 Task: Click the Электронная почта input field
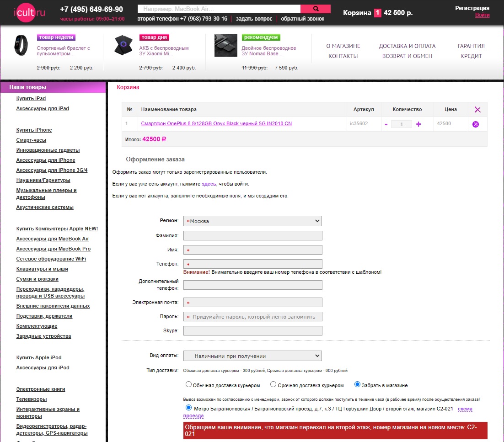252,303
